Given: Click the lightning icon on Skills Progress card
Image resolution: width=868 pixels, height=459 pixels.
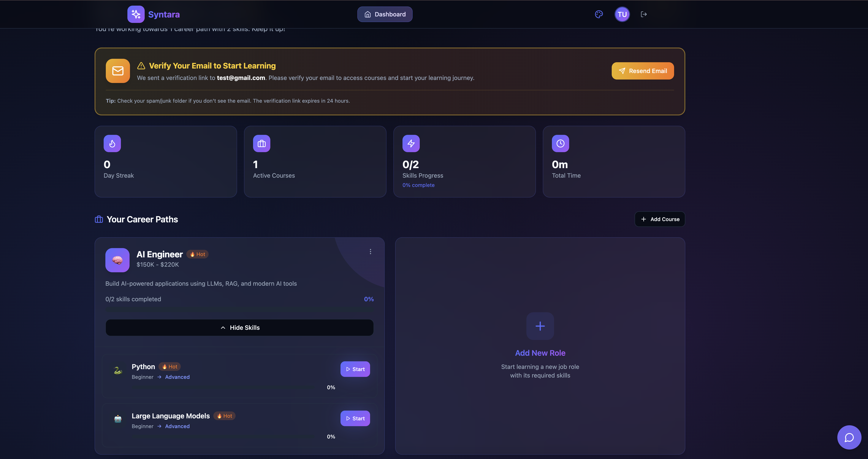Looking at the screenshot, I should tap(411, 143).
